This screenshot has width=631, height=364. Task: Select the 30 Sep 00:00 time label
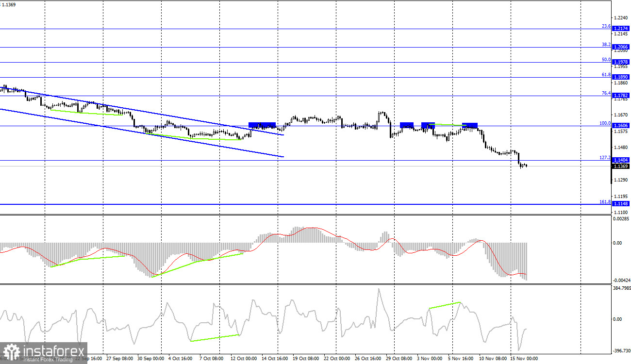[151, 359]
